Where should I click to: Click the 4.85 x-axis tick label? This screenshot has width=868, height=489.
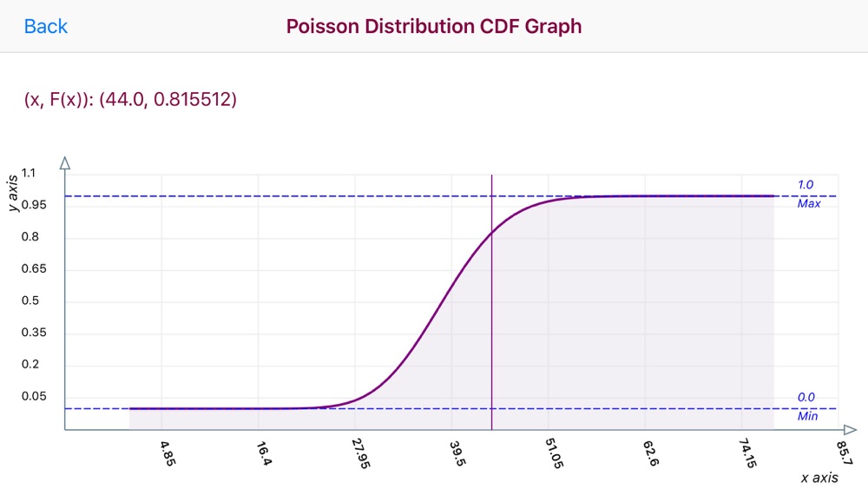[168, 453]
